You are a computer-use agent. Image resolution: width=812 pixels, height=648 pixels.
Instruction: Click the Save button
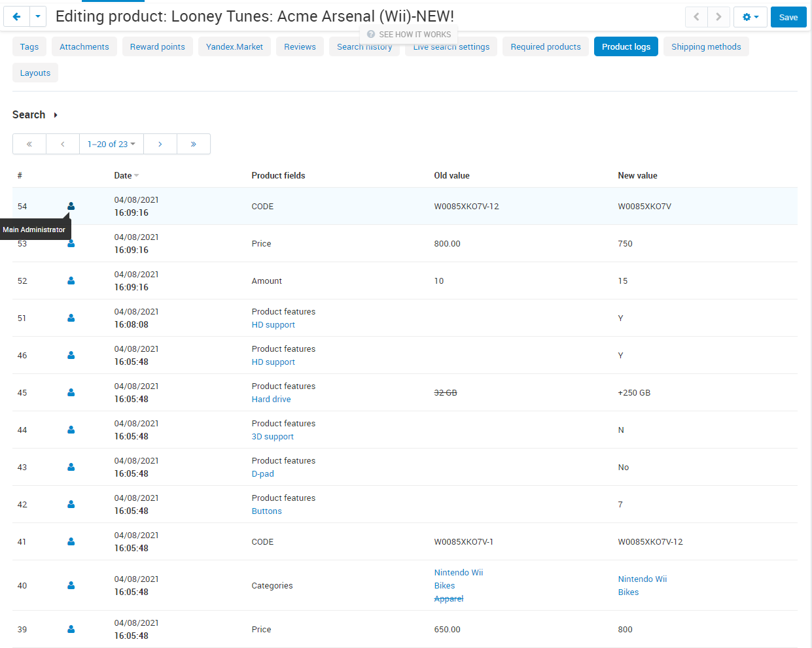tap(788, 17)
